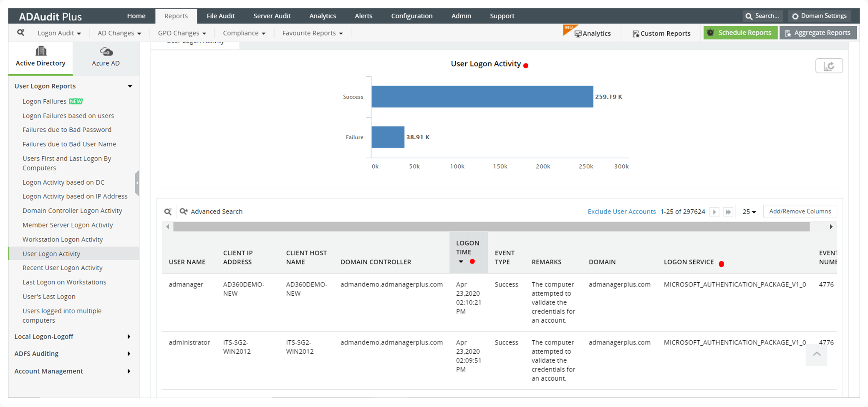868x407 pixels.
Task: Collapse the left sidebar with handle
Action: [137, 183]
